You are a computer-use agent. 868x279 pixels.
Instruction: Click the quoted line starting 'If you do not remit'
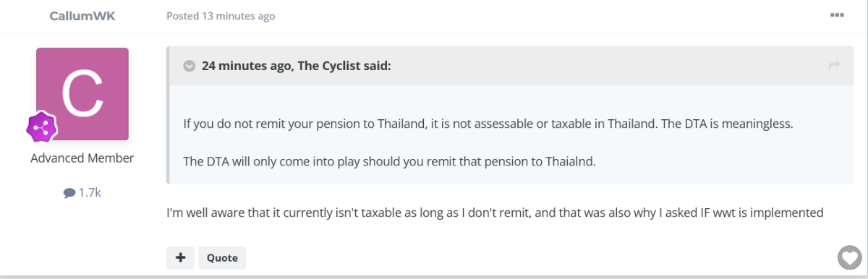(x=488, y=124)
